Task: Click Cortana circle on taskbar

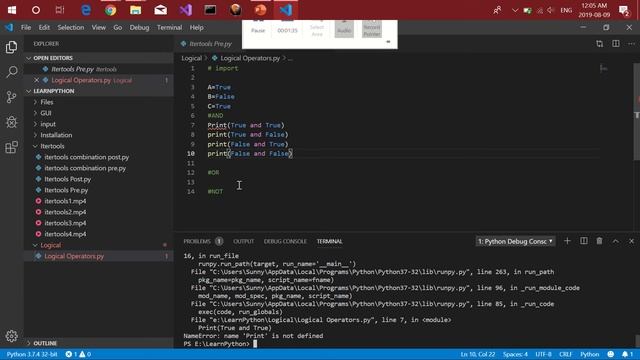Action: click(36, 10)
